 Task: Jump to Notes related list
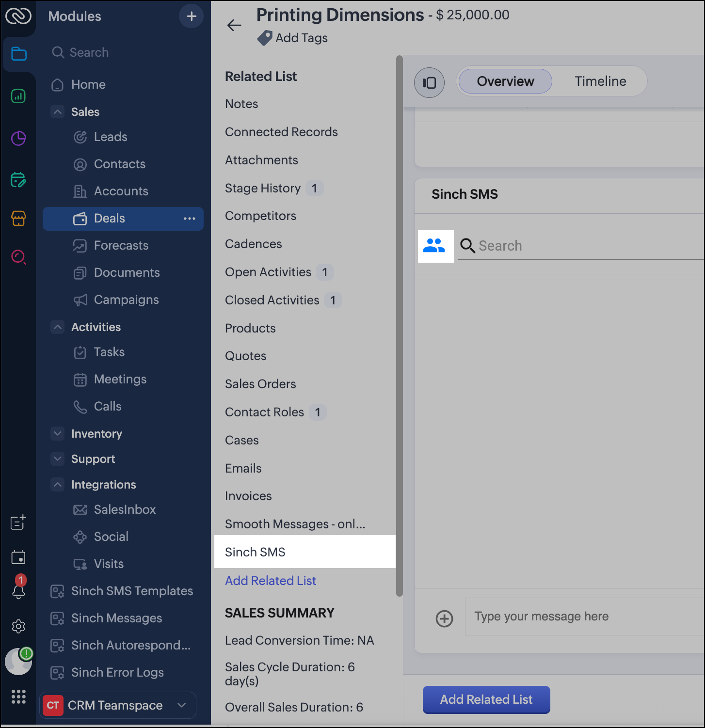point(241,104)
